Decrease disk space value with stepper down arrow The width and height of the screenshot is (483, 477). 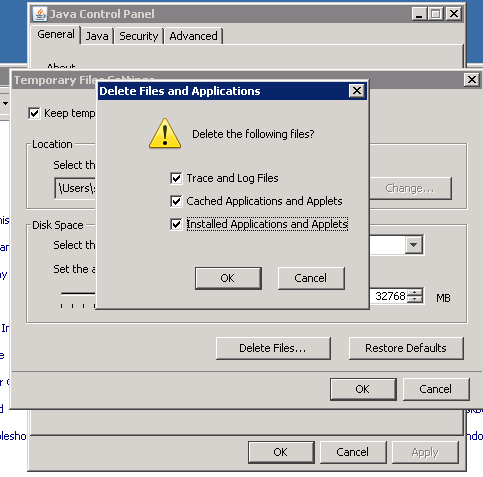point(414,299)
